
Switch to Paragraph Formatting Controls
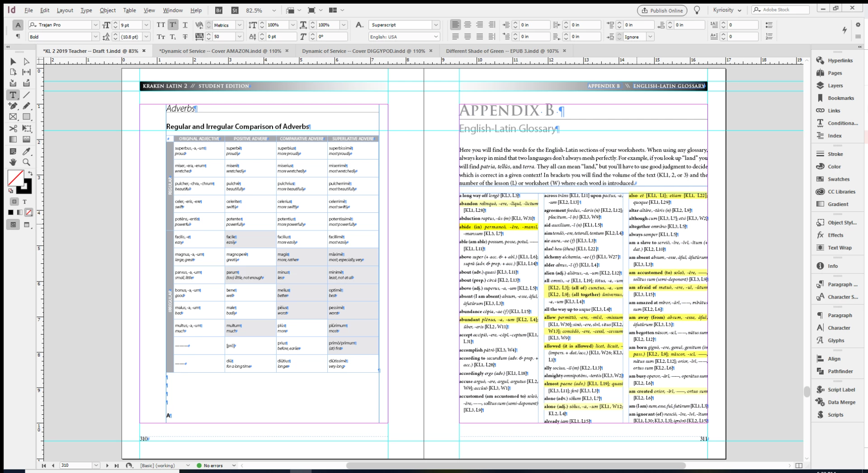tap(18, 37)
